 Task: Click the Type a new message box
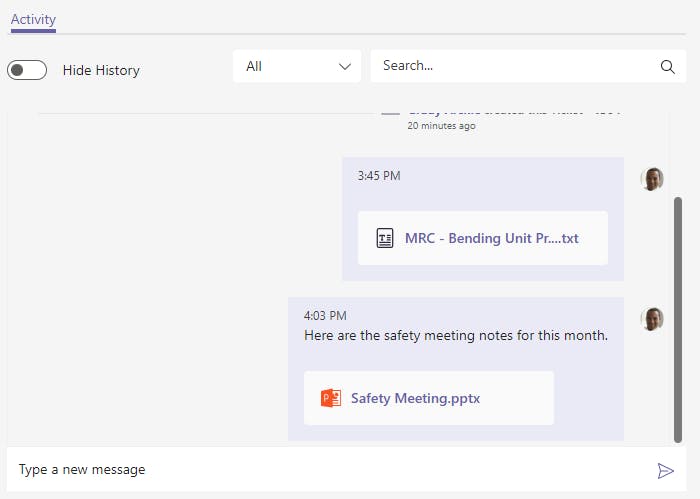330,469
